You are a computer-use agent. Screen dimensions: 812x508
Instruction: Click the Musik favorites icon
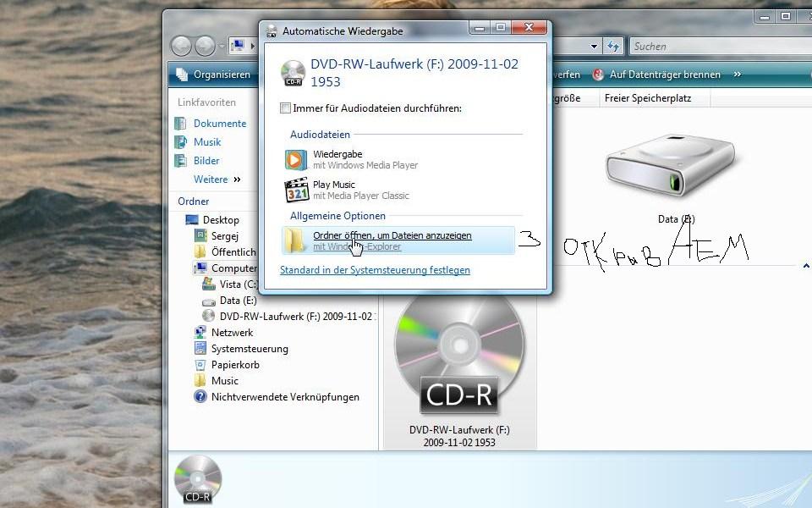180,142
